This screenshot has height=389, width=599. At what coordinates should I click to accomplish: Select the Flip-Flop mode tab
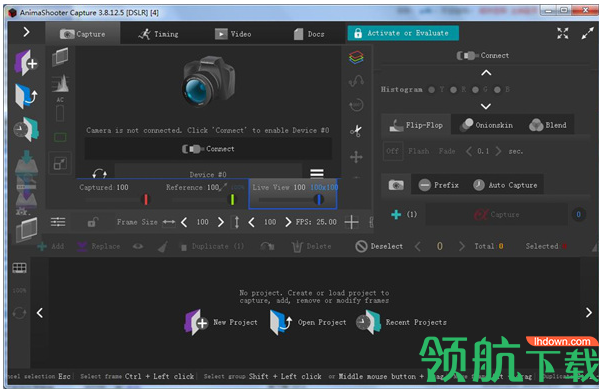416,125
